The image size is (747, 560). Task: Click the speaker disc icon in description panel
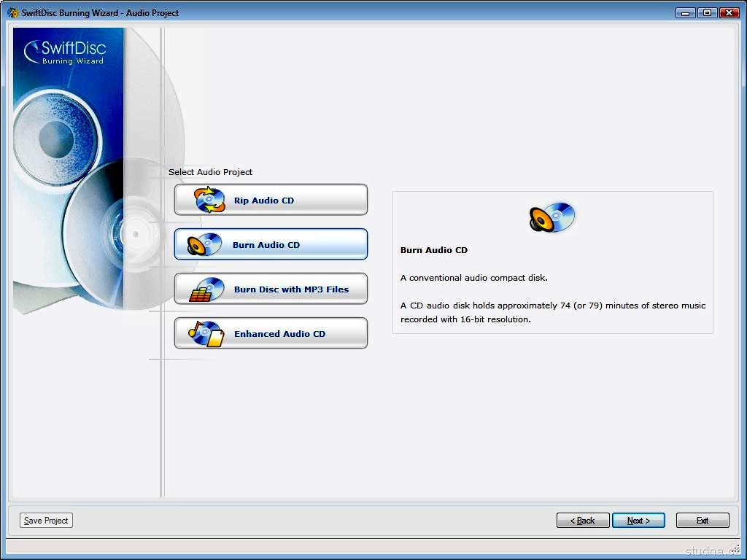pos(552,217)
